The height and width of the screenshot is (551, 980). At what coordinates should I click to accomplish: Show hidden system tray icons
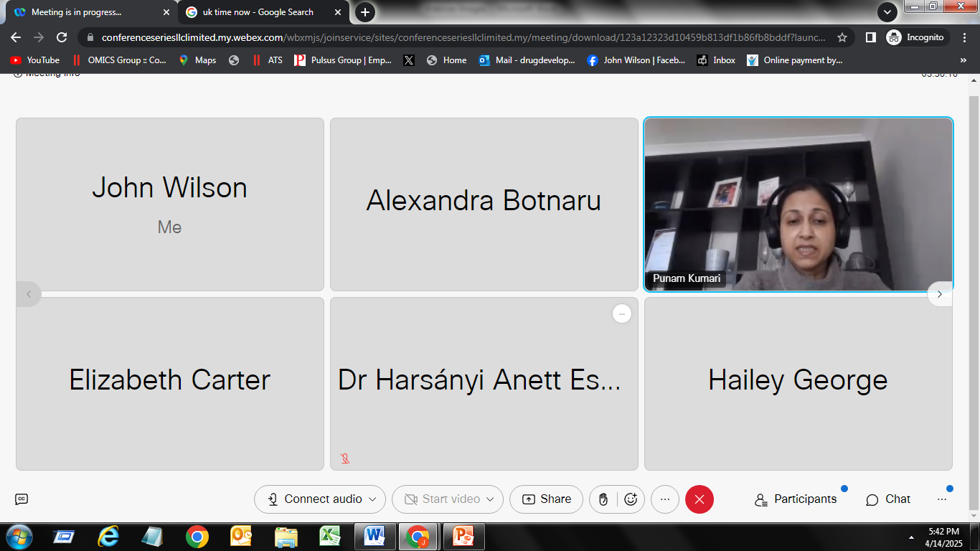point(912,537)
